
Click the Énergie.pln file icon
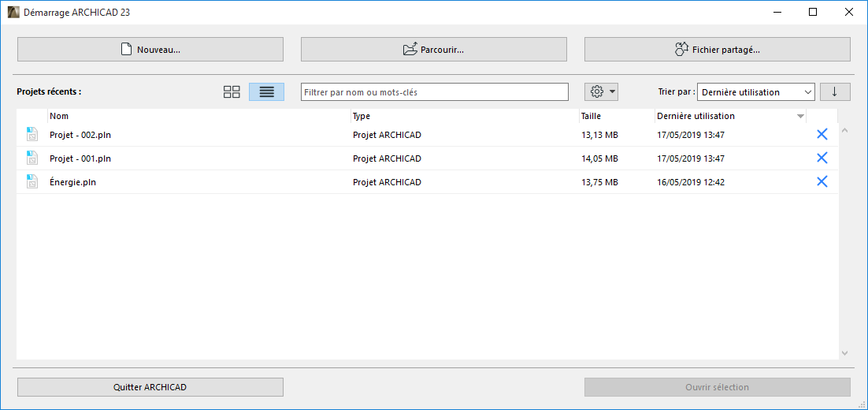click(32, 181)
